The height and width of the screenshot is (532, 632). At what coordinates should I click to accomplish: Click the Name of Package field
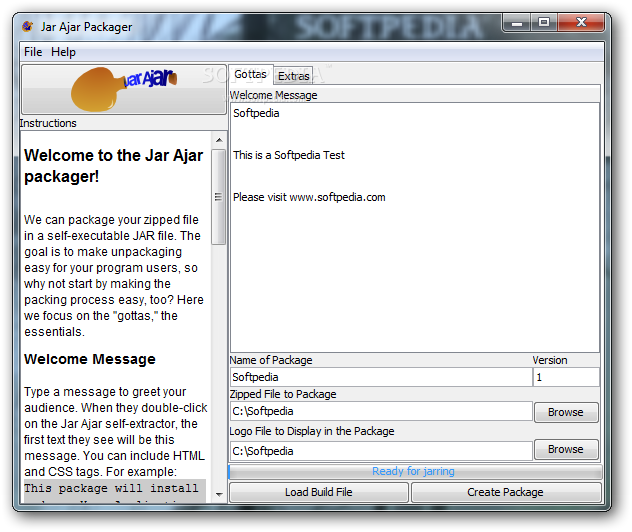tap(381, 377)
